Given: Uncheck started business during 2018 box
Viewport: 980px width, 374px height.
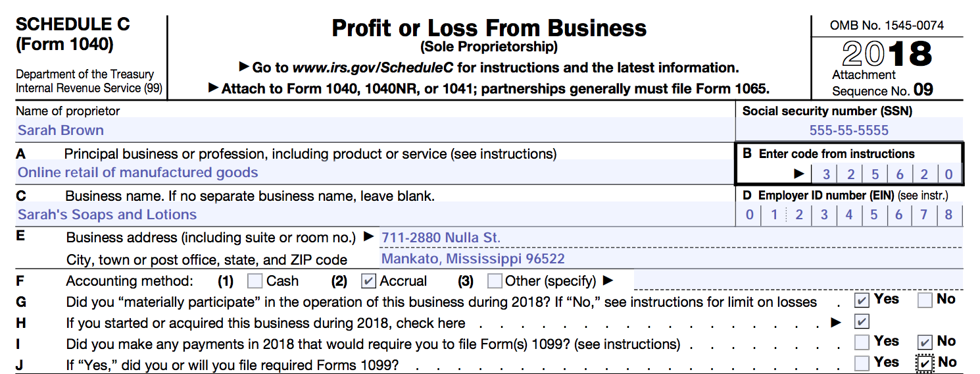Looking at the screenshot, I should [861, 322].
